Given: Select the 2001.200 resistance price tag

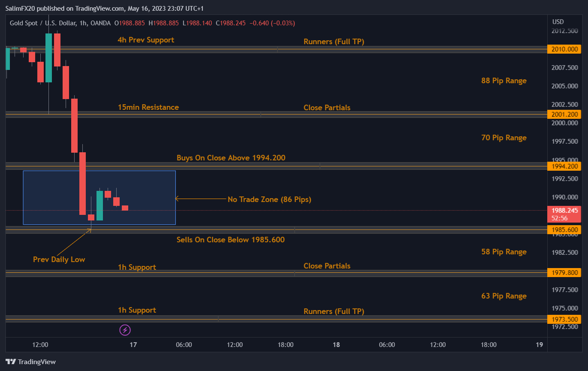Looking at the screenshot, I should point(564,114).
